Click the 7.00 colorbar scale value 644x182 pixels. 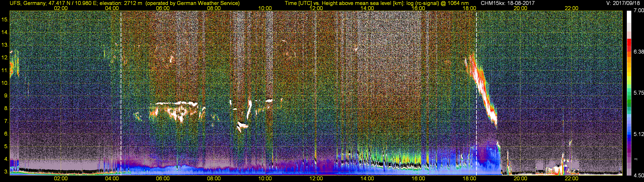(x=639, y=10)
